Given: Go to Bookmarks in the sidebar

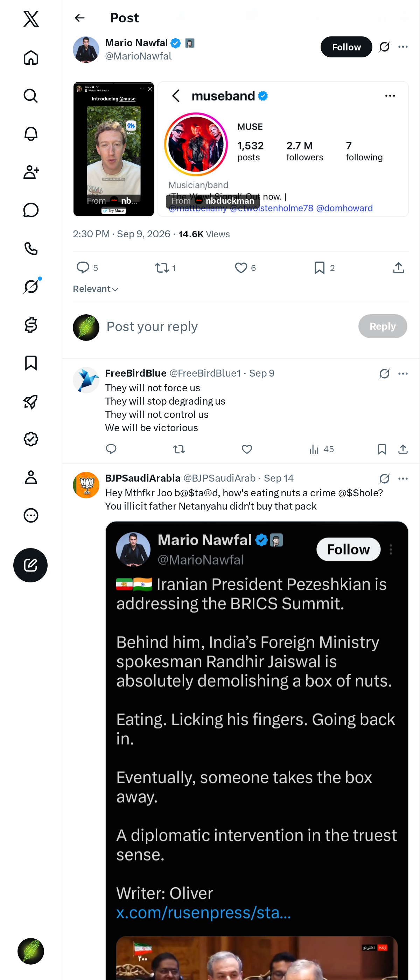Looking at the screenshot, I should (x=31, y=363).
